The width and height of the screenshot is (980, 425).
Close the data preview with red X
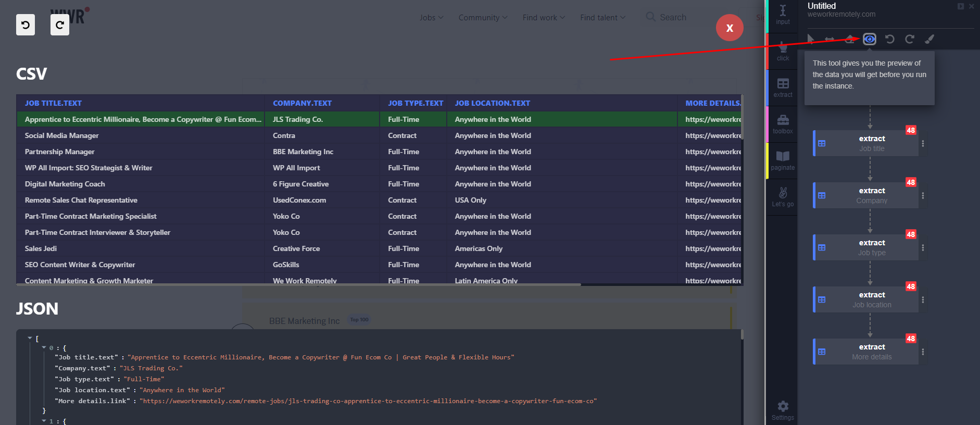[730, 28]
